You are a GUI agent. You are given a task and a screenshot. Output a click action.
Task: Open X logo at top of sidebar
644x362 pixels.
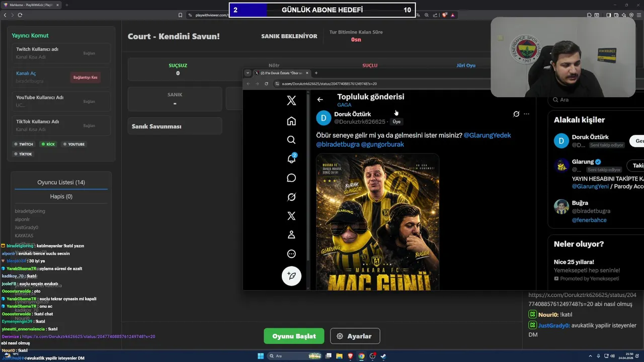291,101
